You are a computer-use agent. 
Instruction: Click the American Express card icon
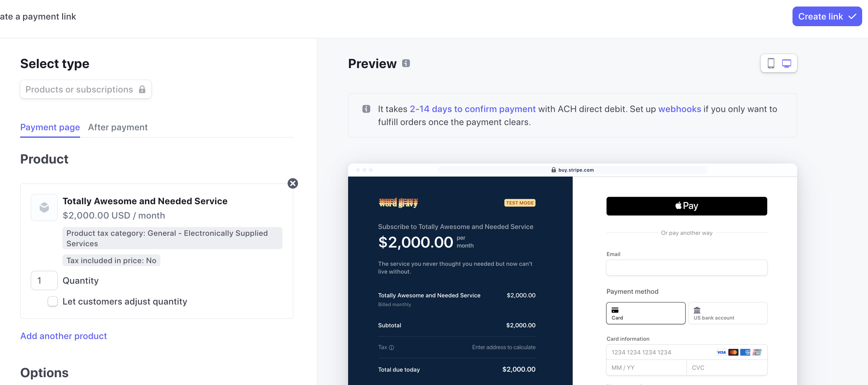[745, 352]
